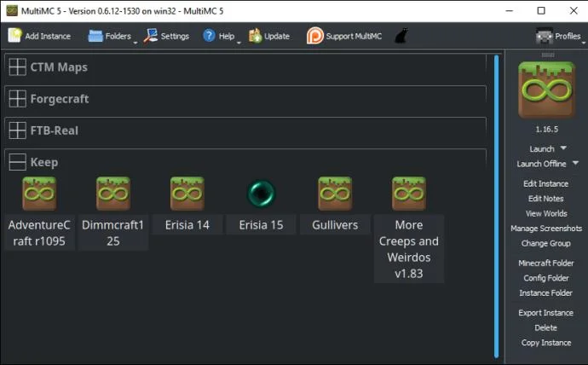
Task: Expand the FTB-Real group
Action: click(x=18, y=130)
